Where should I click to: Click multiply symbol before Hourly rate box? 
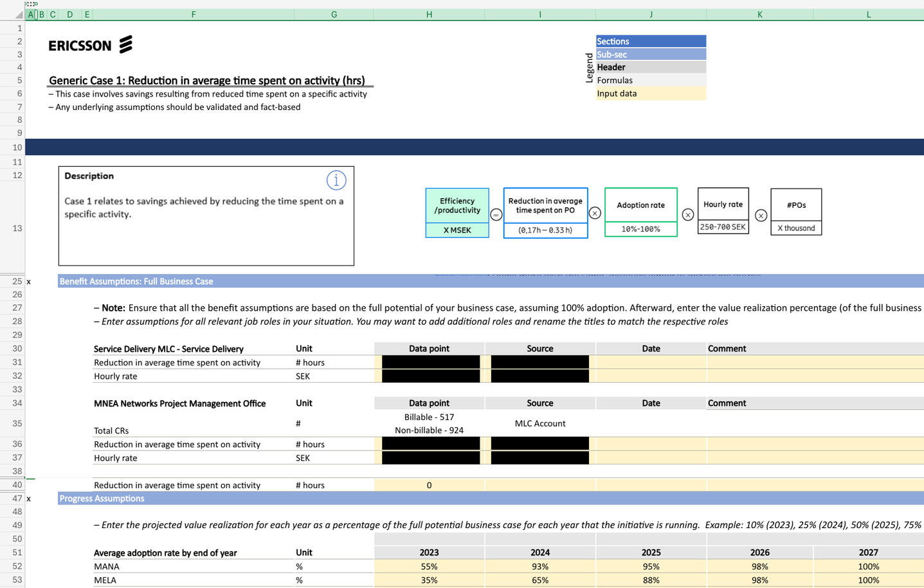[x=688, y=214]
